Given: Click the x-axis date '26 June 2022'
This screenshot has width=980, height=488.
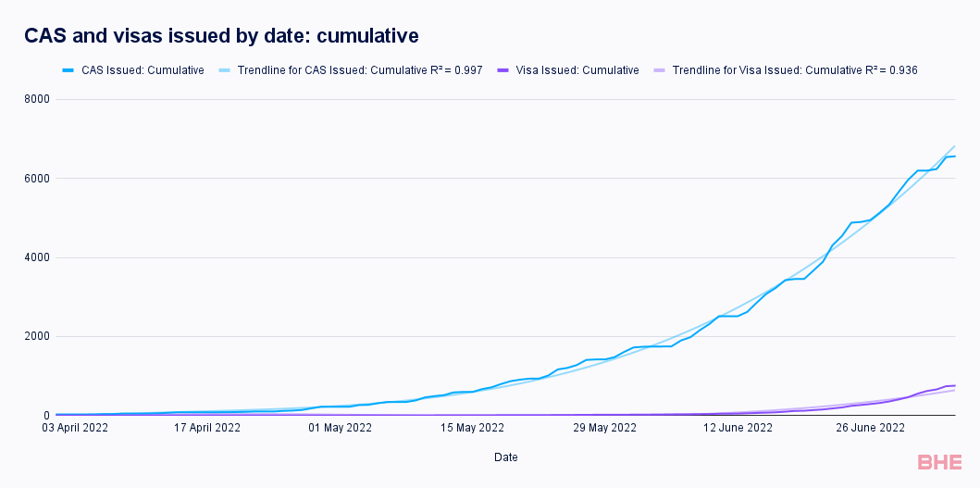Looking at the screenshot, I should (871, 429).
